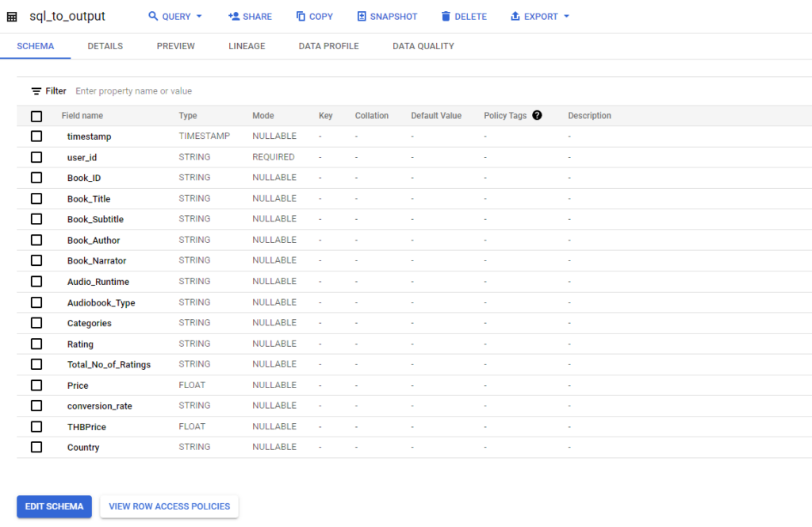Screen dimensions: 812x527
Task: Select the THBPrice row checkbox
Action: coord(36,427)
